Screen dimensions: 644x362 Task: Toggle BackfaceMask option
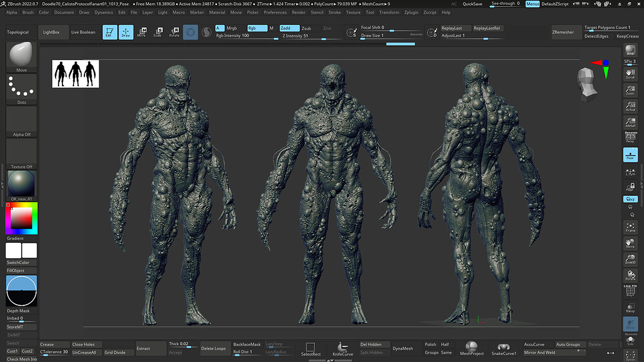pyautogui.click(x=247, y=345)
